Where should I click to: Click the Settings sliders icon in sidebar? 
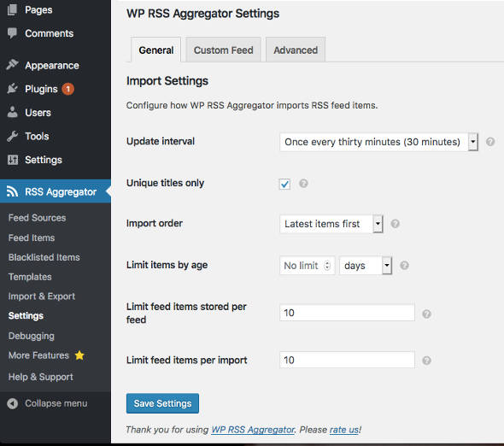click(x=13, y=160)
